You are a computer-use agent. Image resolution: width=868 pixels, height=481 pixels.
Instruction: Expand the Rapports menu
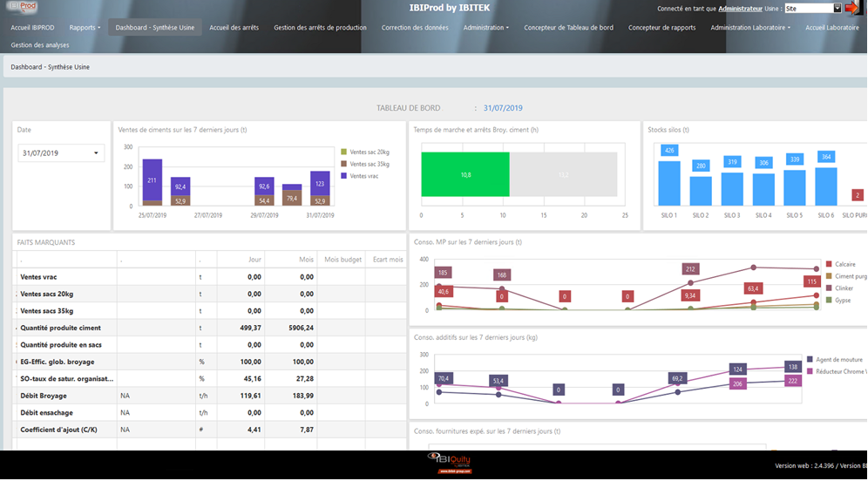(85, 28)
